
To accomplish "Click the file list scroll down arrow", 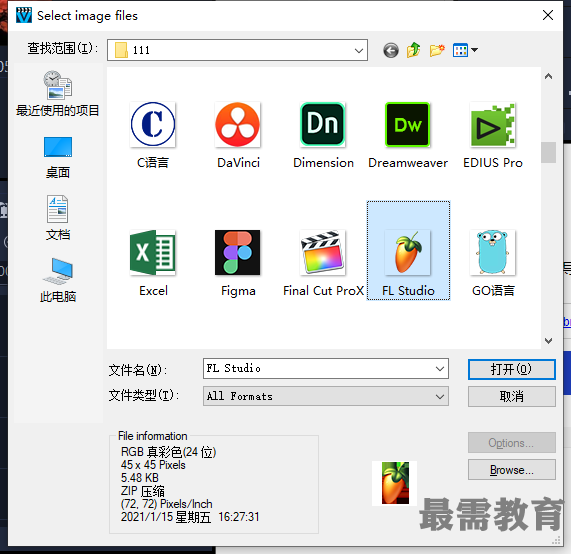I will pyautogui.click(x=548, y=341).
